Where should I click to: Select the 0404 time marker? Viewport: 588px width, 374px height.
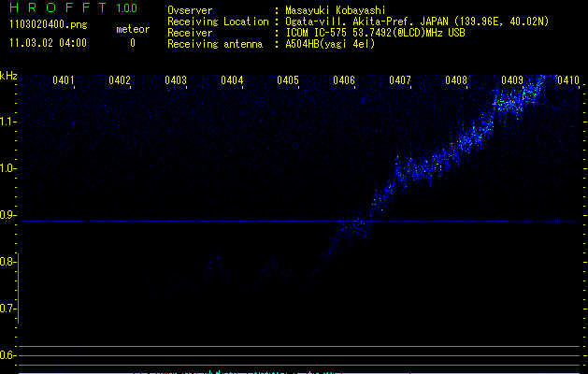[x=232, y=80]
